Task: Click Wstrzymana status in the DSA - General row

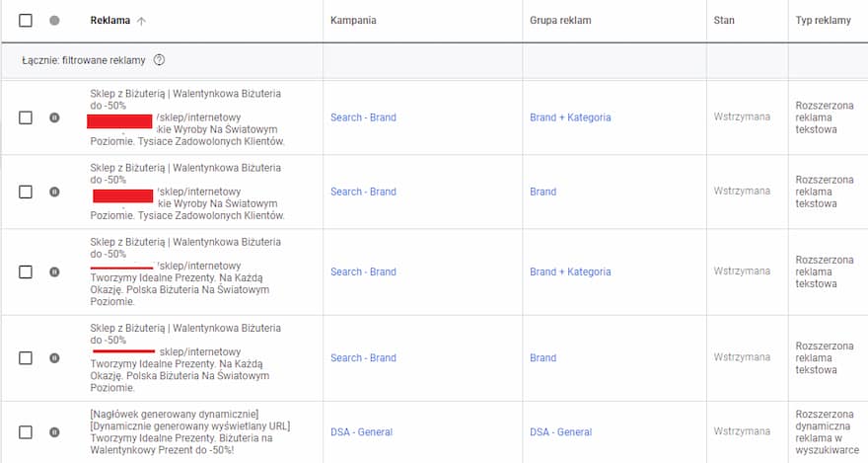Action: coord(742,431)
